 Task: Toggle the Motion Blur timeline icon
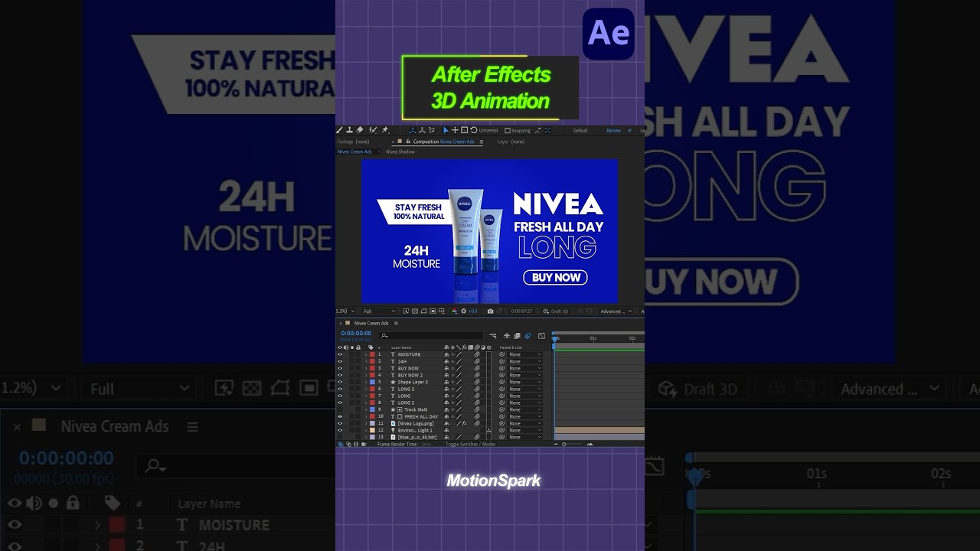click(528, 335)
